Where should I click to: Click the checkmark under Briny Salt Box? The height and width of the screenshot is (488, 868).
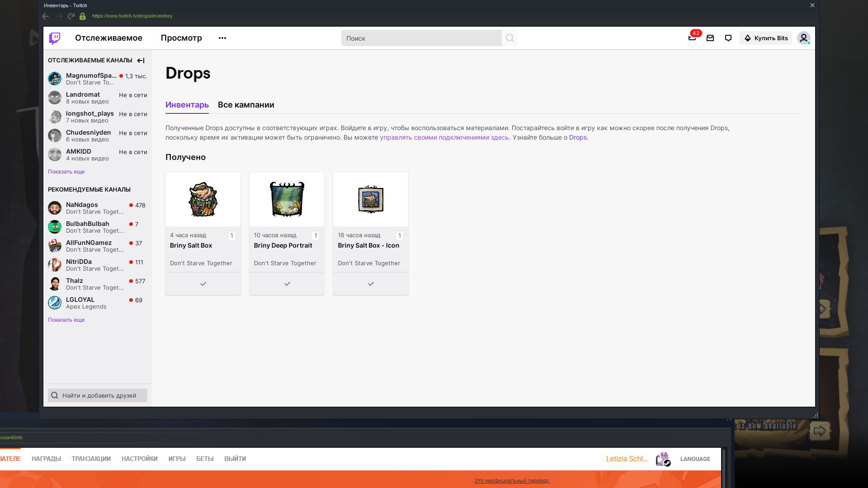tap(203, 284)
